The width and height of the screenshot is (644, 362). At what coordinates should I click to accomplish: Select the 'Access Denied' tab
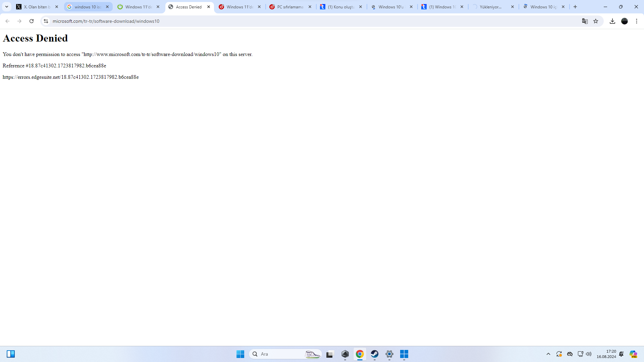[x=189, y=7]
